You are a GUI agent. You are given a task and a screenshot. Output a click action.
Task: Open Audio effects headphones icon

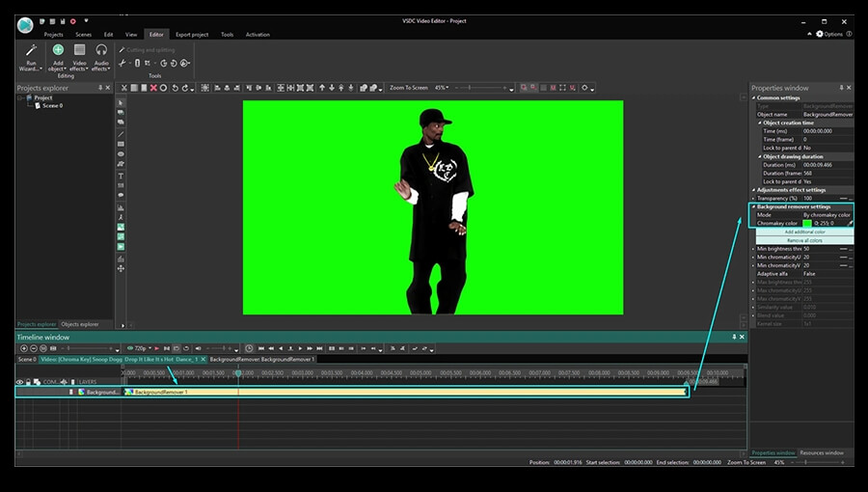(101, 50)
